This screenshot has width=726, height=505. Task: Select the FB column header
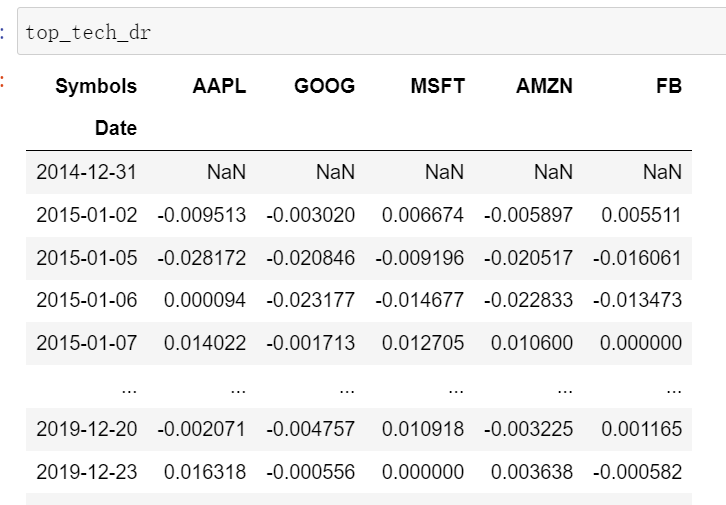(669, 86)
